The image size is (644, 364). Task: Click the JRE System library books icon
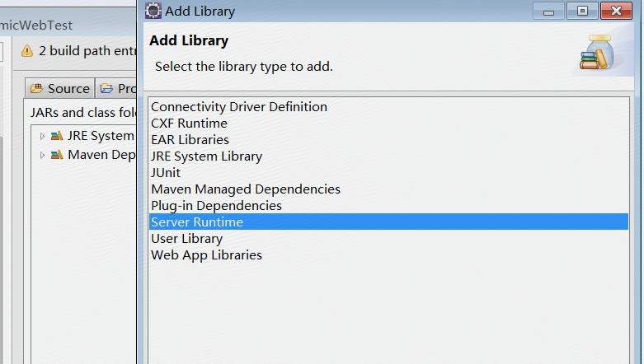click(57, 135)
